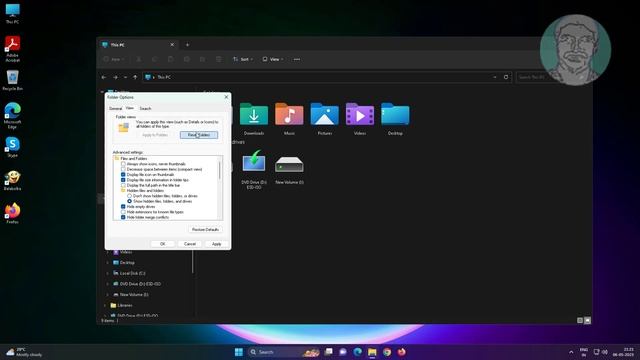Click the Back navigation arrow in Explorer

pos(104,77)
